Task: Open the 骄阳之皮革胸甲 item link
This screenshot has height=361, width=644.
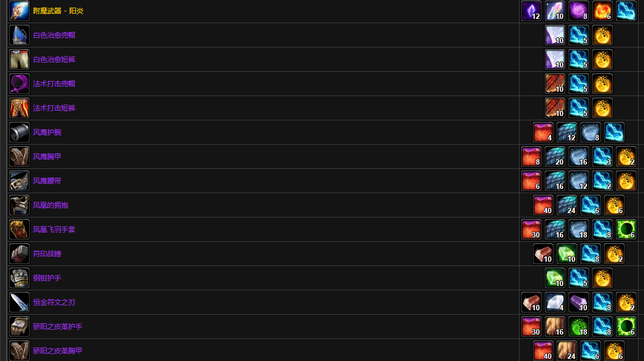Action: [58, 351]
